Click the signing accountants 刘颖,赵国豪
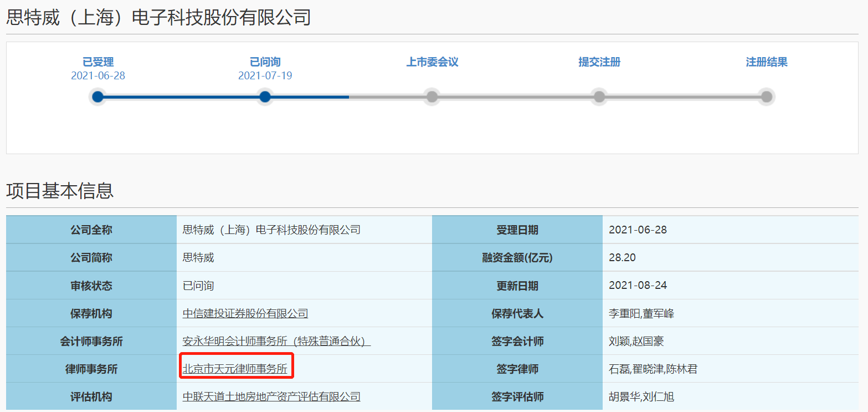868x412 pixels. (x=636, y=342)
